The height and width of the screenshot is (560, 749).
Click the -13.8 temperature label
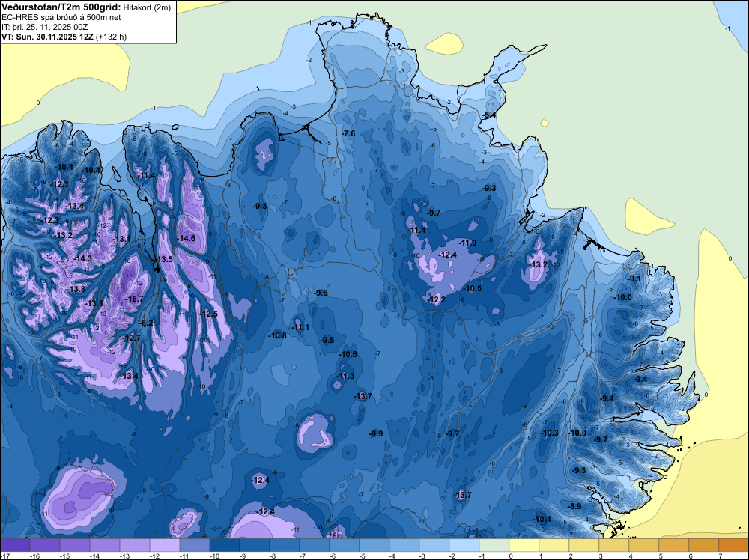76,289
